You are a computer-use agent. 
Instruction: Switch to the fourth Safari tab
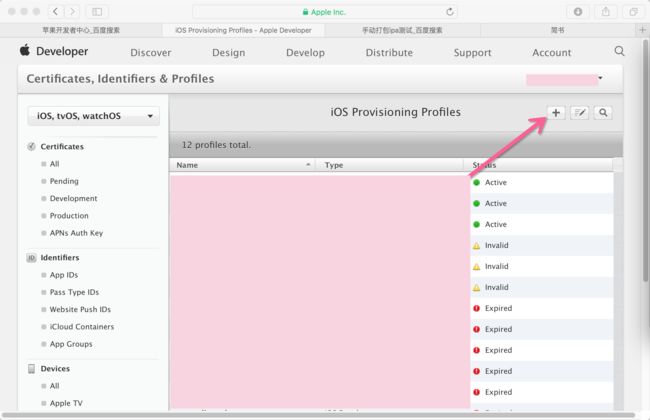558,30
